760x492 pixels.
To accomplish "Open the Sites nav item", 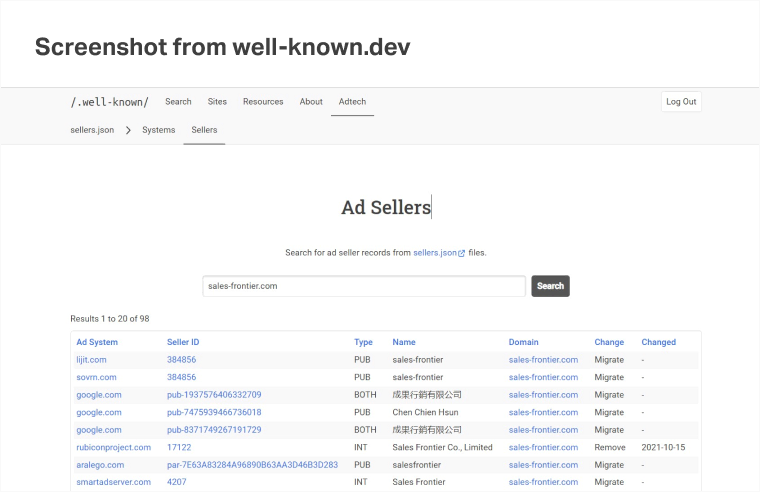I will click(x=217, y=102).
